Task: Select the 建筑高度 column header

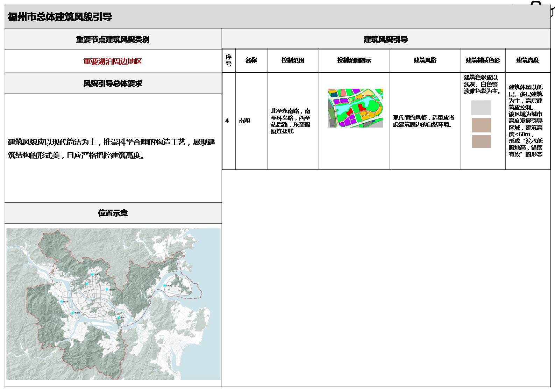Action: coord(527,60)
